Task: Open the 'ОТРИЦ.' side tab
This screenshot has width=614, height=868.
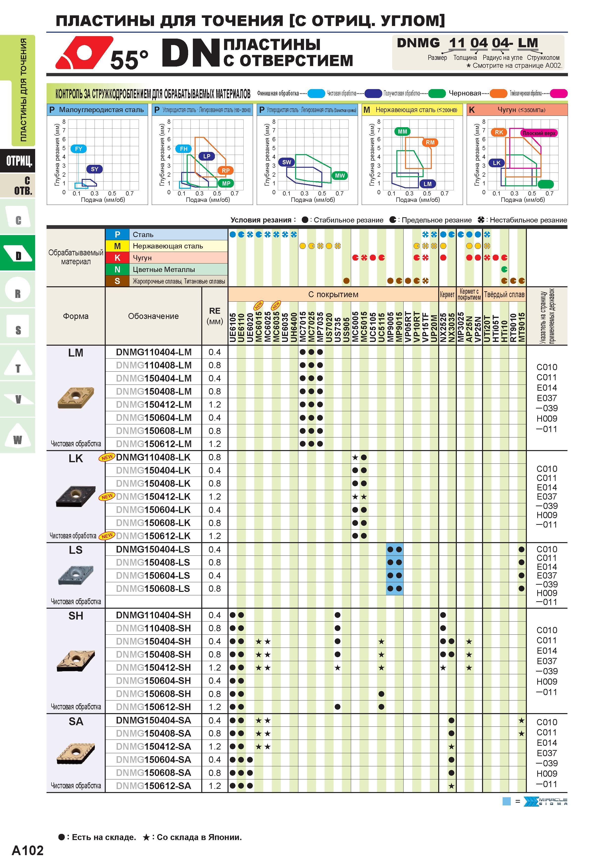Action: click(x=18, y=161)
